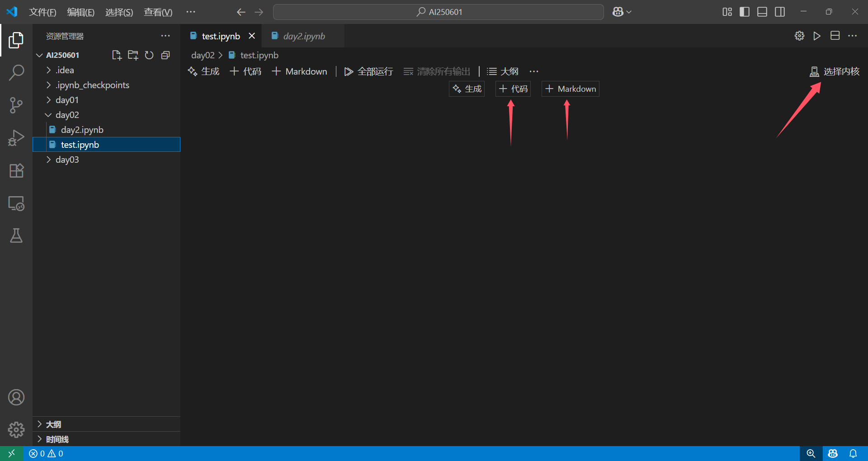Image resolution: width=868 pixels, height=461 pixels.
Task: Toggle the secondary sidebar visibility
Action: point(780,12)
